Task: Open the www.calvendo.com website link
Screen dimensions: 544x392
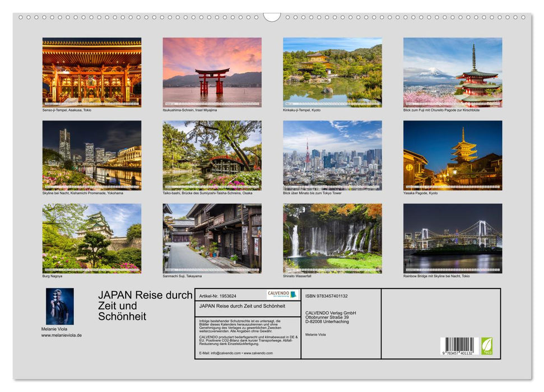Action: pyautogui.click(x=259, y=353)
